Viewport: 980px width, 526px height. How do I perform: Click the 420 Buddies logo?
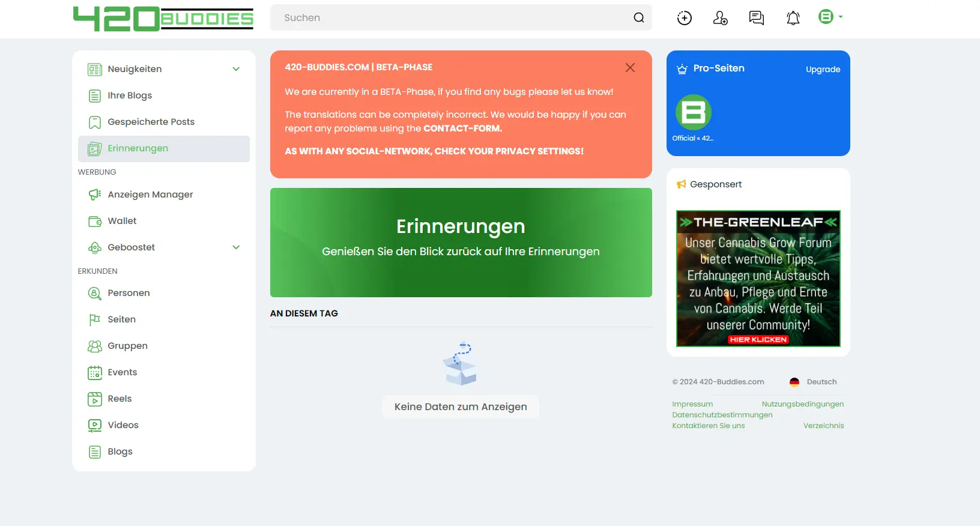click(x=163, y=19)
